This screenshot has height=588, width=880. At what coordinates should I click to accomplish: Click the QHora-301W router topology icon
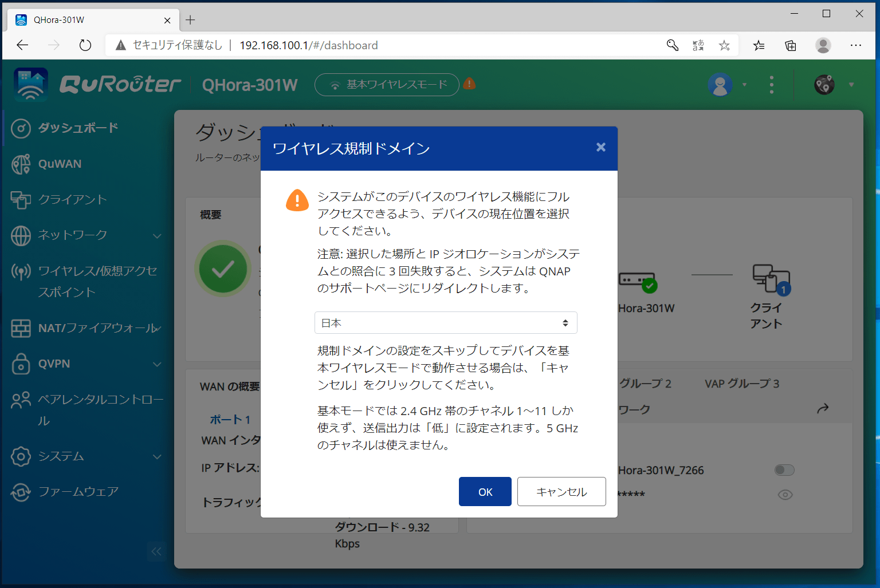coord(637,282)
